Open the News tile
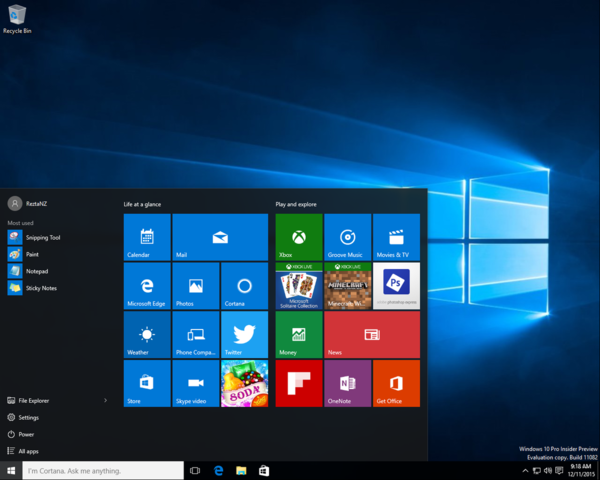 point(372,335)
